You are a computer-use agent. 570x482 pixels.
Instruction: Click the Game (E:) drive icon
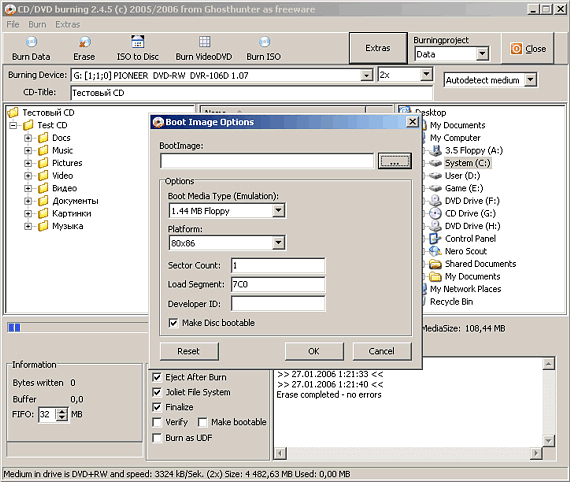coord(435,188)
